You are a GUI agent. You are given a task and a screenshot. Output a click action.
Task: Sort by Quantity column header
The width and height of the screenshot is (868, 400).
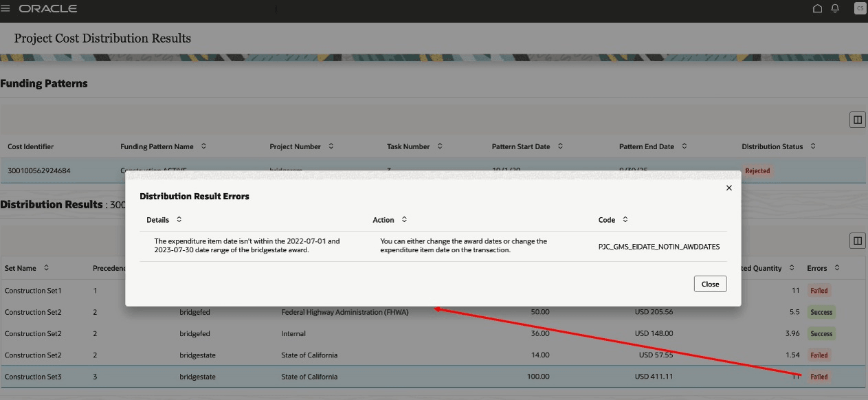coord(792,268)
